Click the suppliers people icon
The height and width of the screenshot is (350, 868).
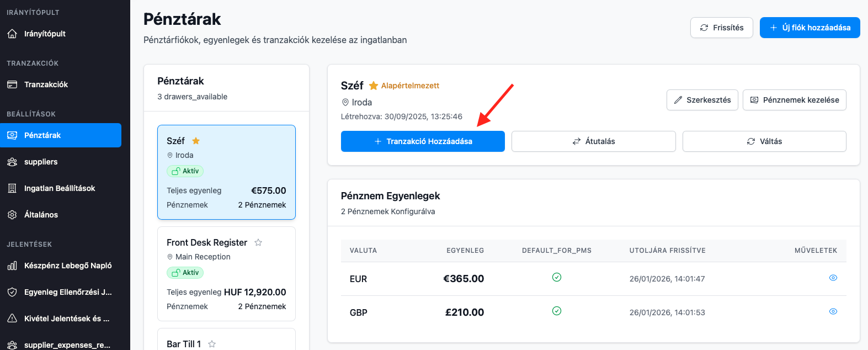(x=12, y=162)
